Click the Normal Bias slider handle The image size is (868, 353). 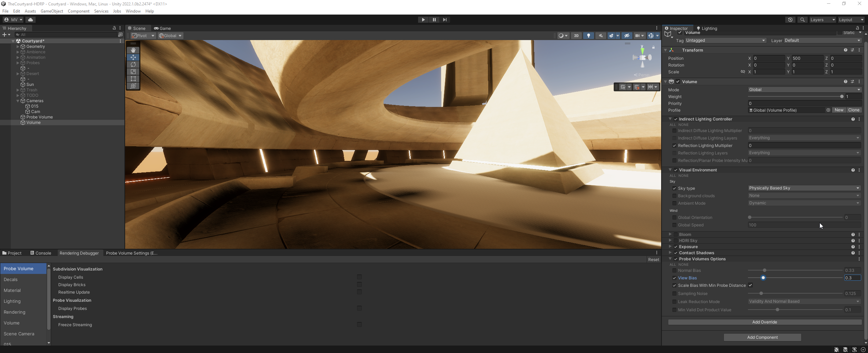765,271
